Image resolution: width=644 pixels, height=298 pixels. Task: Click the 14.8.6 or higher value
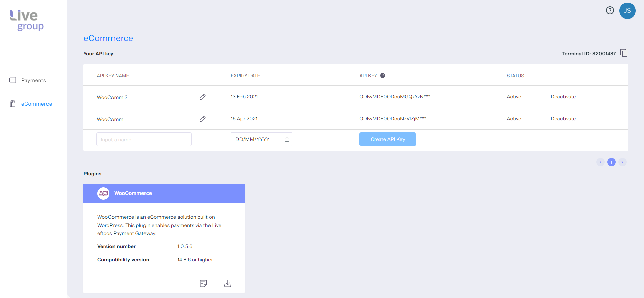[x=195, y=260]
